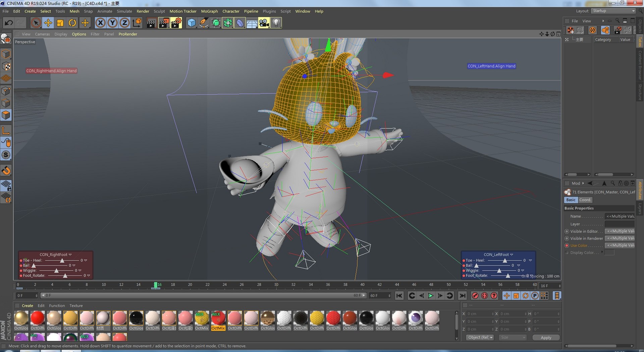Open the Size coordinate mode dropdown

click(512, 337)
